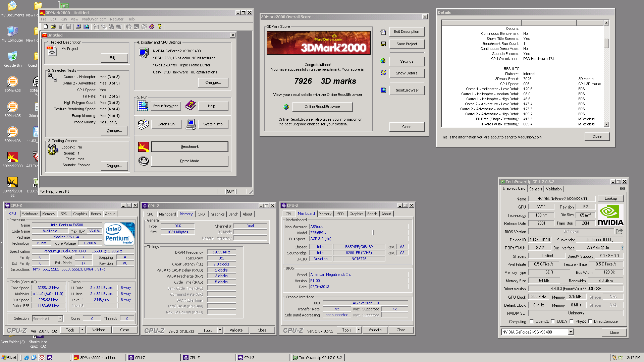This screenshot has height=362, width=644.
Task: Open the File menu in 3DMark2000
Action: click(x=44, y=19)
